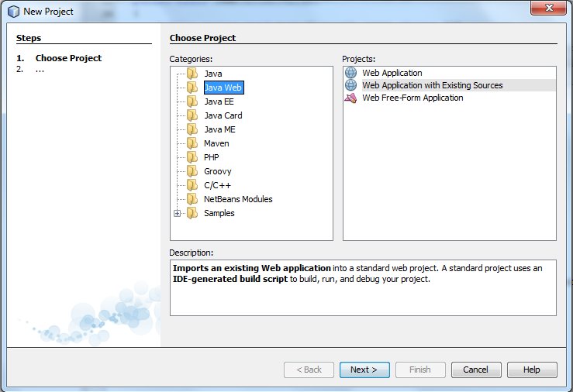
Task: Click the Samples folder icon
Action: tap(192, 213)
